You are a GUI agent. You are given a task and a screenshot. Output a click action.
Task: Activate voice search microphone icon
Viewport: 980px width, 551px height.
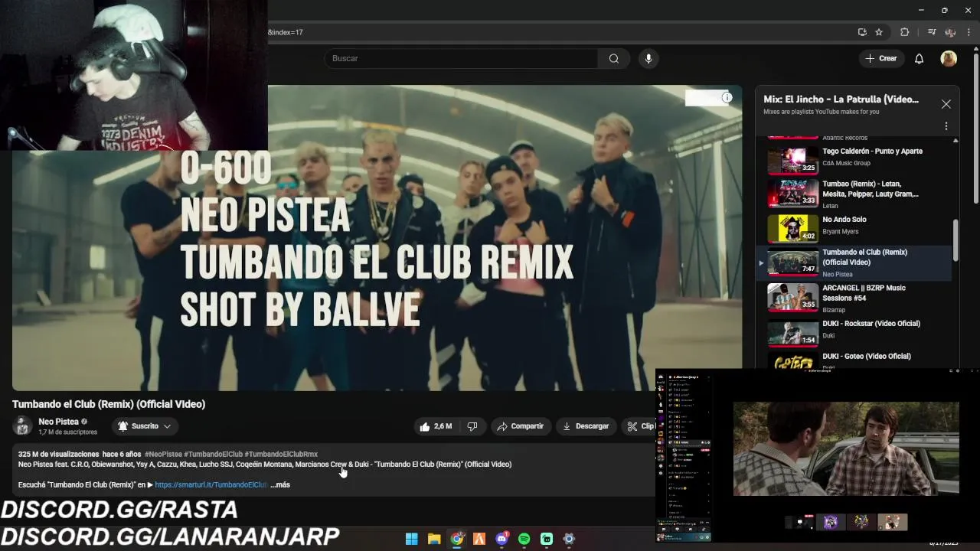click(x=648, y=58)
